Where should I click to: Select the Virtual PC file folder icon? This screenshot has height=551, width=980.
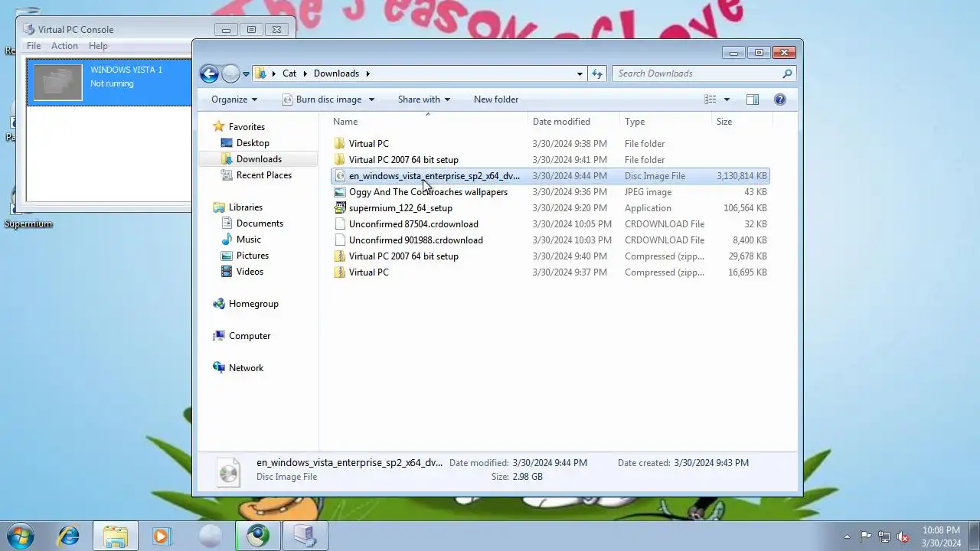click(340, 144)
